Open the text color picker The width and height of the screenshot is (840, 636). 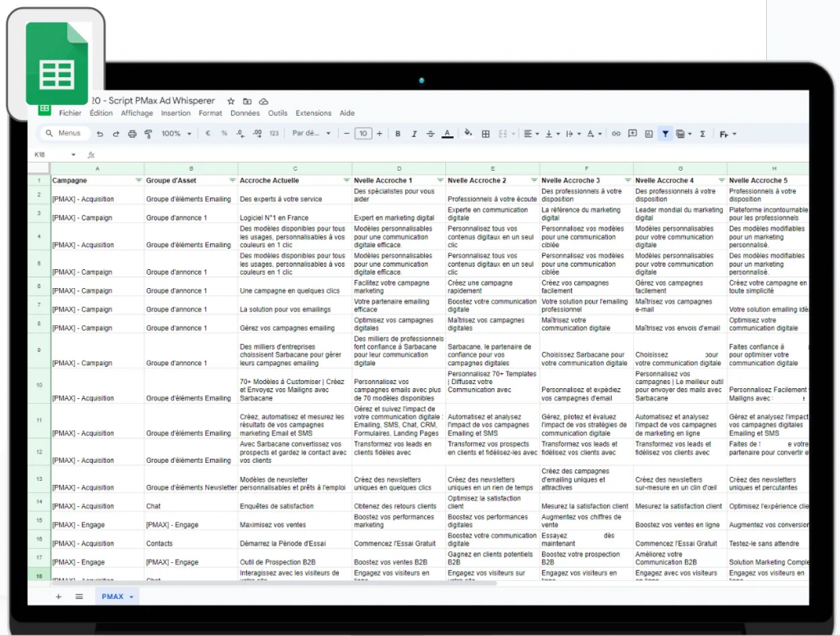click(447, 134)
